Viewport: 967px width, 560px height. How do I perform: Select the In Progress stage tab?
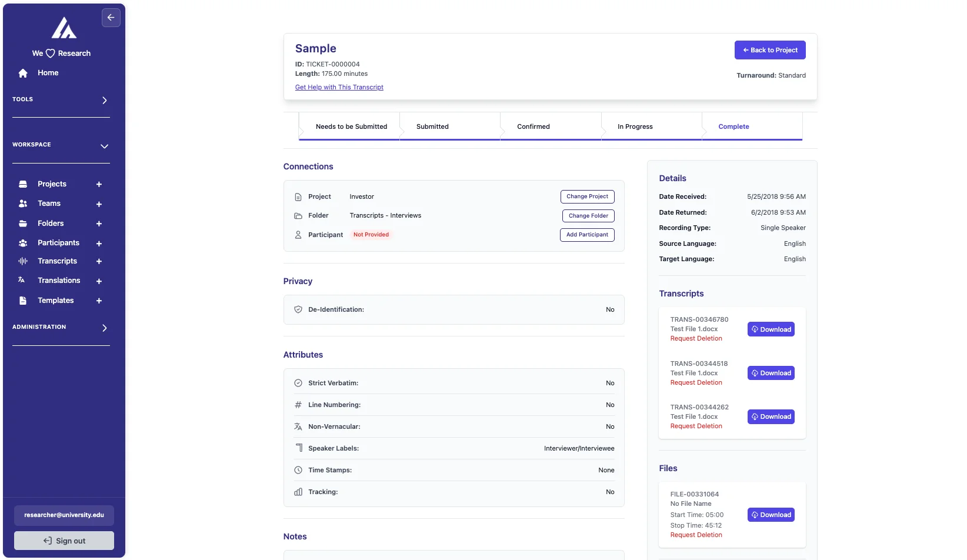(x=634, y=126)
